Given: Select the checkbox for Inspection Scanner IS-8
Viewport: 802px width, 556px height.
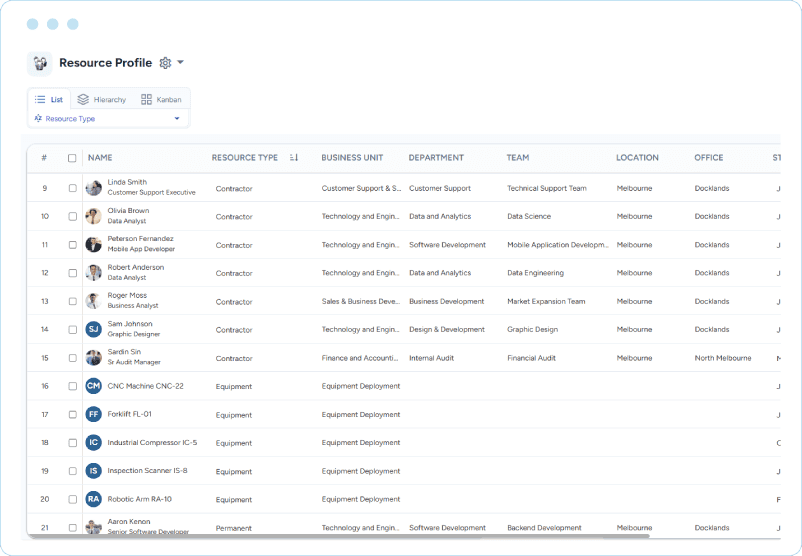Looking at the screenshot, I should click(x=73, y=471).
